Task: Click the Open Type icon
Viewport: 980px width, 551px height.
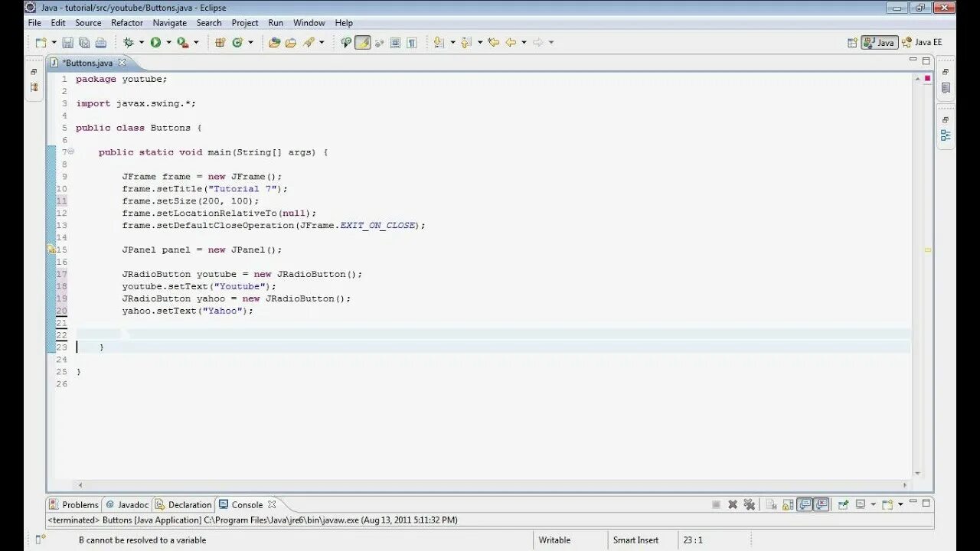Action: [x=274, y=43]
